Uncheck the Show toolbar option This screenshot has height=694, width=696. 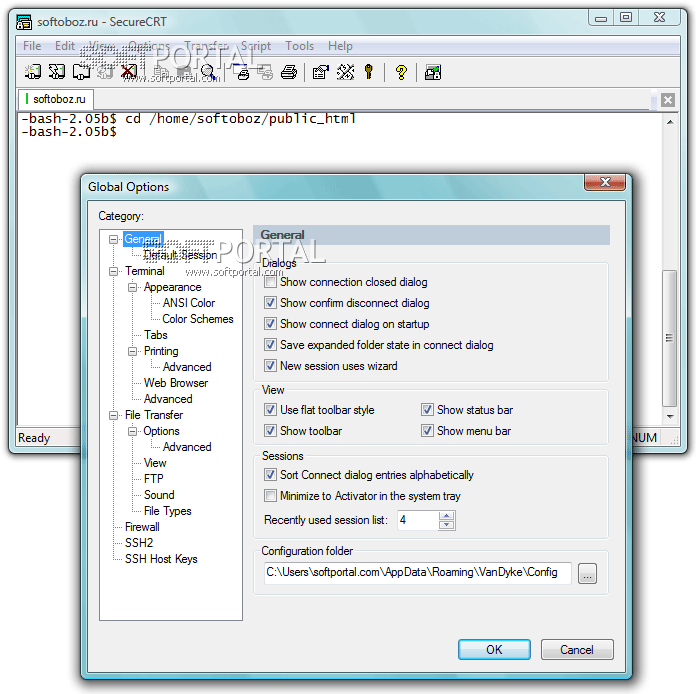tap(270, 431)
